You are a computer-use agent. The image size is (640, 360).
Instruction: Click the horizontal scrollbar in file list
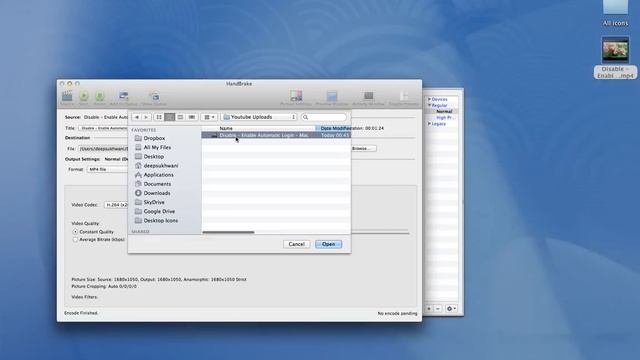[229, 232]
